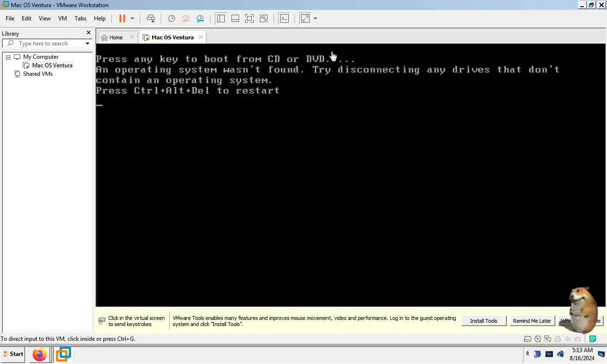Screen dimensions: 607x364
Task: Open the Edit menu
Action: pos(27,18)
